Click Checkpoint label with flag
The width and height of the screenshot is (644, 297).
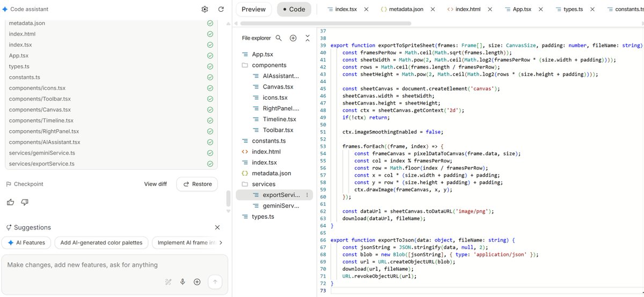pyautogui.click(x=24, y=184)
